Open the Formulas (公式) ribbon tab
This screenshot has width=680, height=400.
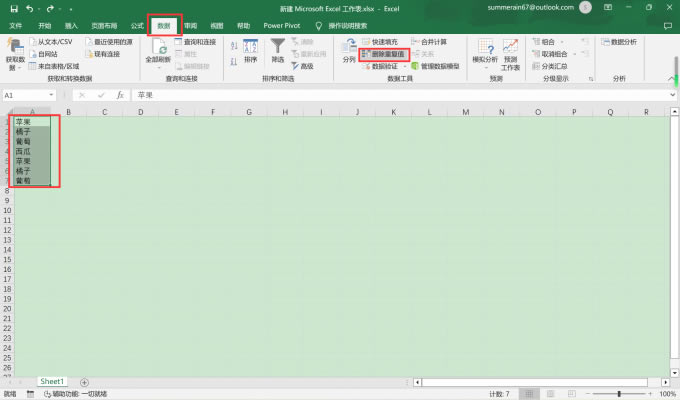pos(137,25)
